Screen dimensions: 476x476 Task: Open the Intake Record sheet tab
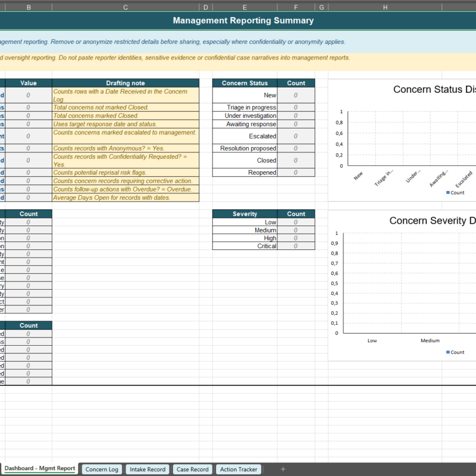coord(148,469)
